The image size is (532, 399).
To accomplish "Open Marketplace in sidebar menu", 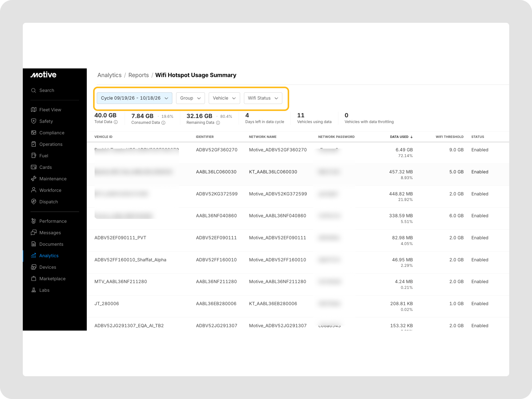I will [x=52, y=279].
